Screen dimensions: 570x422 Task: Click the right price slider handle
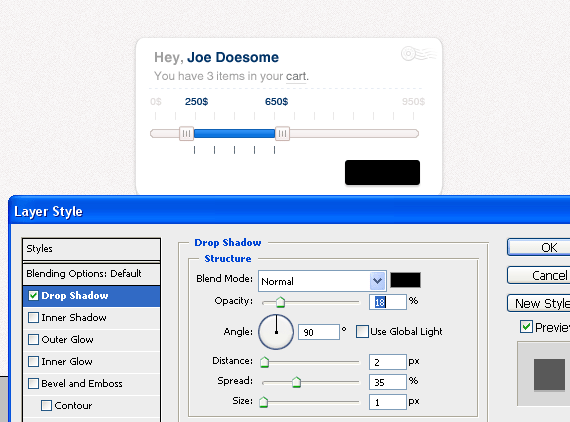[282, 133]
